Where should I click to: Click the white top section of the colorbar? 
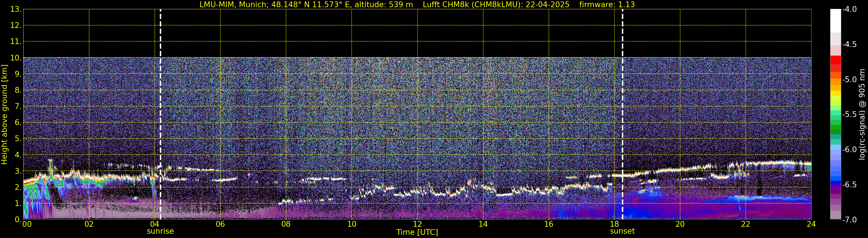[x=835, y=21]
